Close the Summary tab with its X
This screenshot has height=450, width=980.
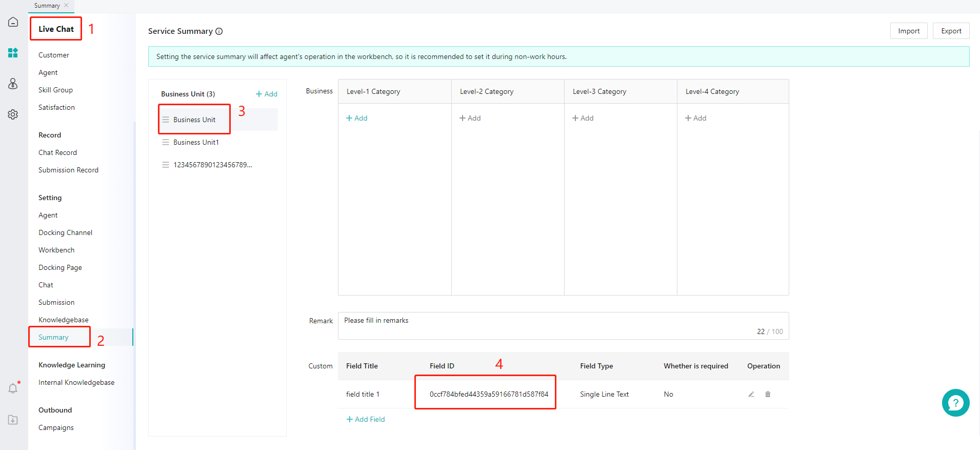point(66,5)
